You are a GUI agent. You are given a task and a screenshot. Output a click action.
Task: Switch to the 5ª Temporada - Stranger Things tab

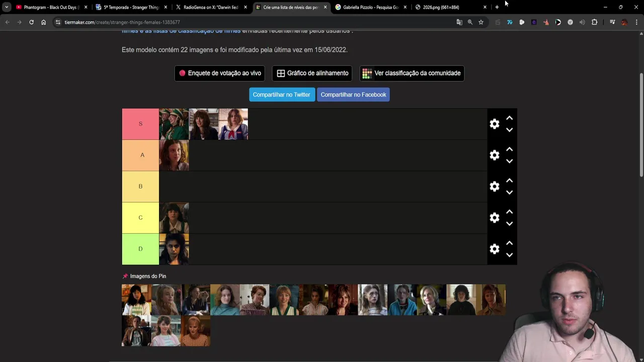(x=131, y=7)
